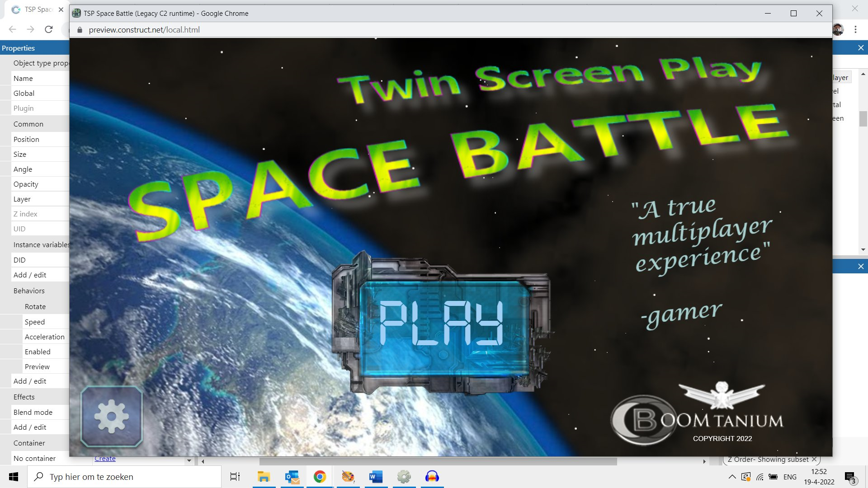
Task: Go back in background Chrome window
Action: pyautogui.click(x=12, y=29)
